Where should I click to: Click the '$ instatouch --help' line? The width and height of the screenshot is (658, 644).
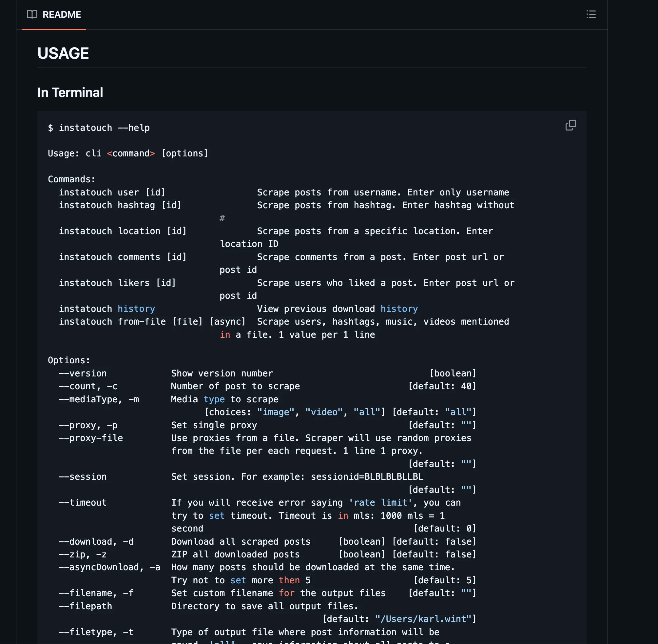pyautogui.click(x=99, y=128)
